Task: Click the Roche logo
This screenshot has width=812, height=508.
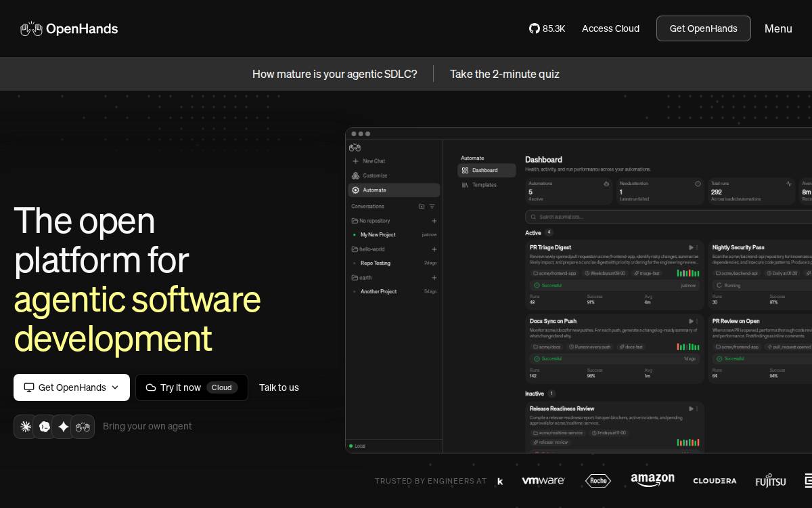Action: pos(598,481)
